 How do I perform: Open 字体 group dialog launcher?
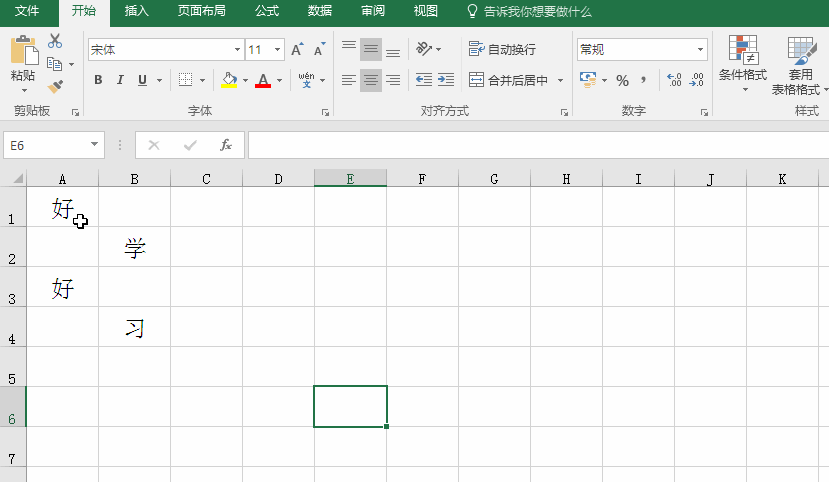326,112
